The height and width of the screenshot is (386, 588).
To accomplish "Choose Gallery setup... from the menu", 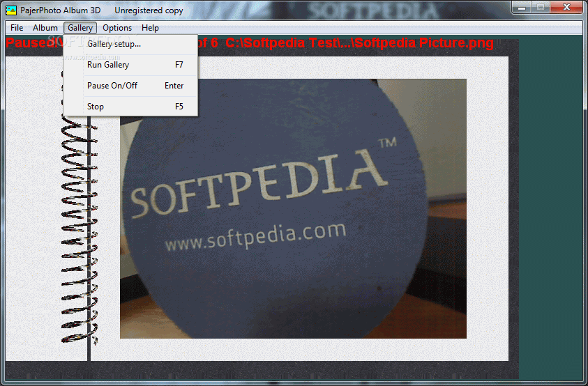I will coord(130,44).
